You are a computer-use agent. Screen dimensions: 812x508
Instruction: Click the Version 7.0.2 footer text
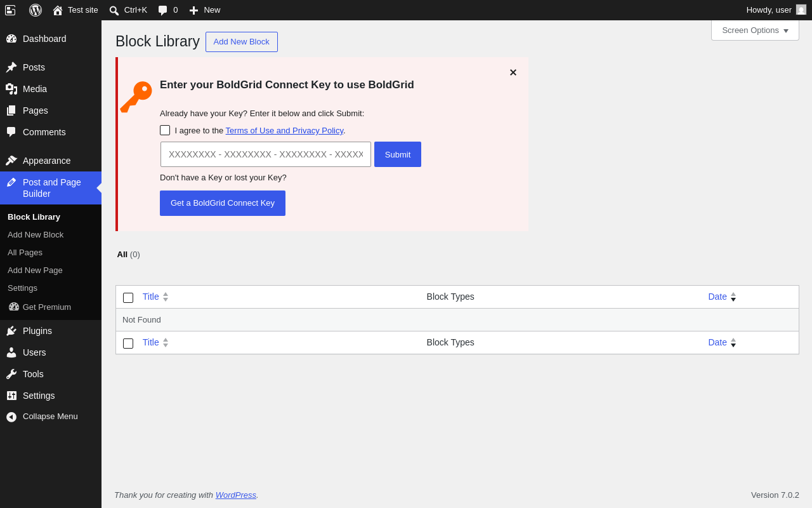click(x=775, y=495)
